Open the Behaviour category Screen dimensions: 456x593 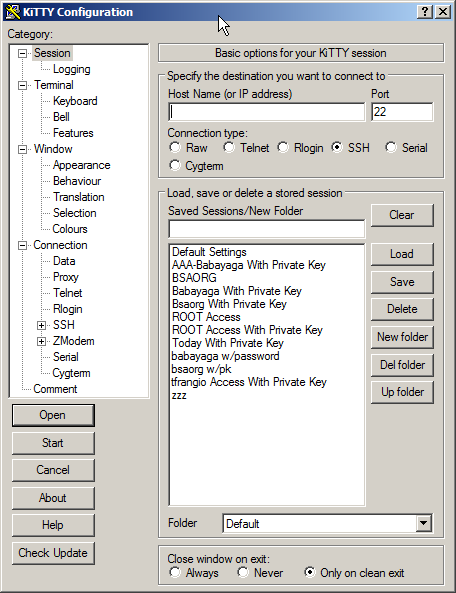tap(77, 181)
